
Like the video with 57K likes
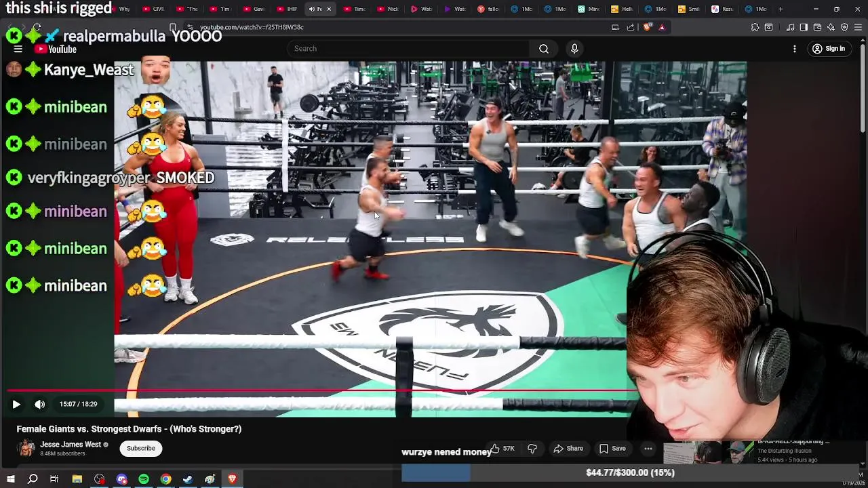[x=502, y=449]
